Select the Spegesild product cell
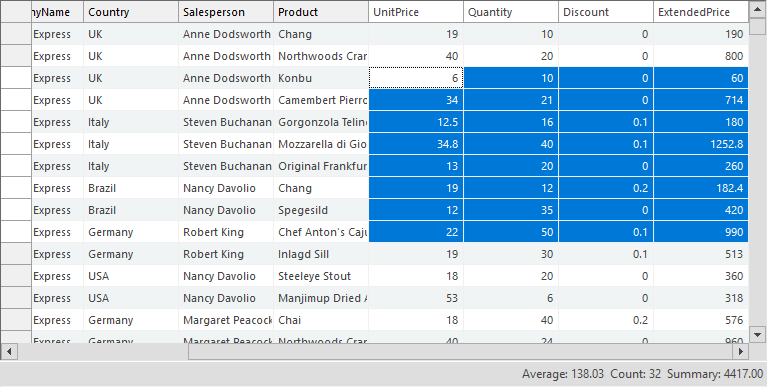The width and height of the screenshot is (767, 387). coord(320,210)
